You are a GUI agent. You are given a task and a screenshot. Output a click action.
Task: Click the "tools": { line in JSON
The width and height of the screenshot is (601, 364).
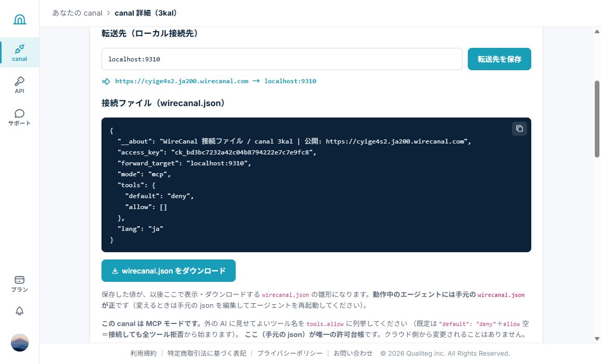click(x=136, y=185)
